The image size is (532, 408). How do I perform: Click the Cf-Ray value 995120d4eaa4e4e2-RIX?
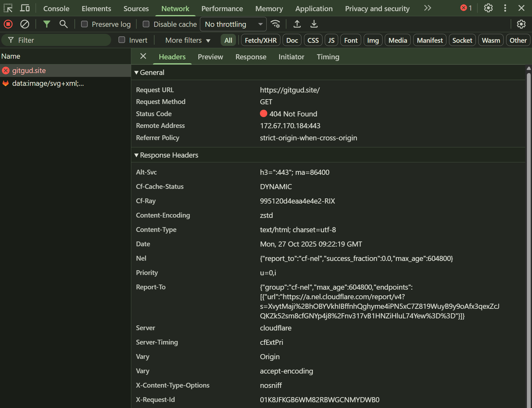tap(298, 201)
